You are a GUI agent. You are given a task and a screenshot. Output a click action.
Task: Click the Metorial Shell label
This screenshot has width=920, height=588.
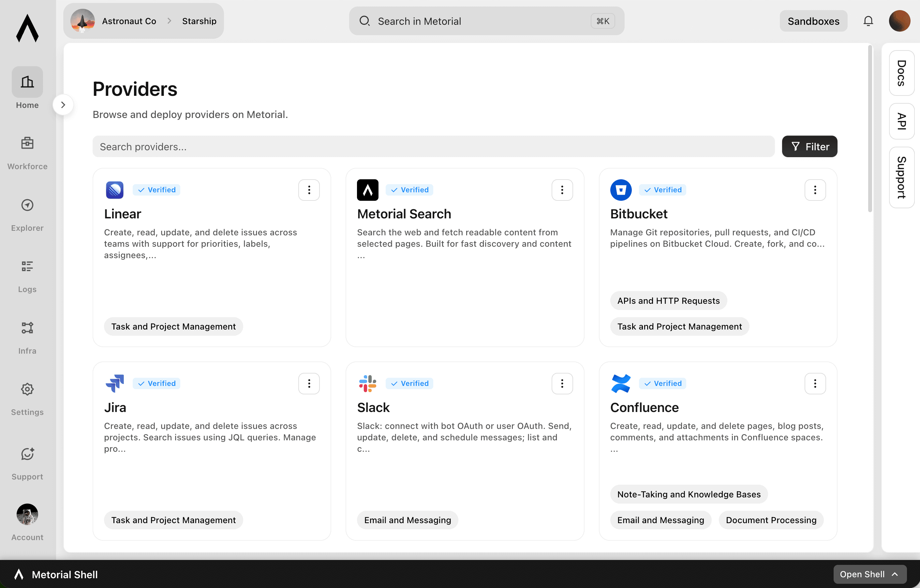point(65,574)
